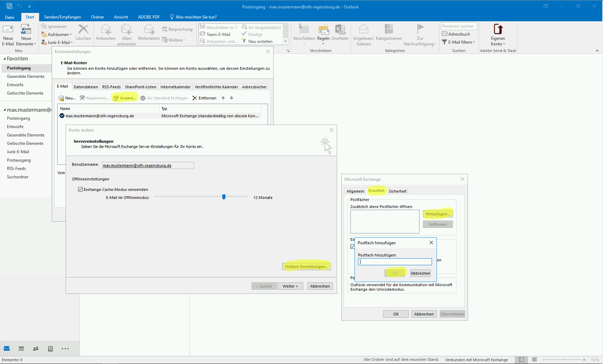Click the Postfach hinzufügen text field
Image resolution: width=603 pixels, height=364 pixels.
click(395, 262)
